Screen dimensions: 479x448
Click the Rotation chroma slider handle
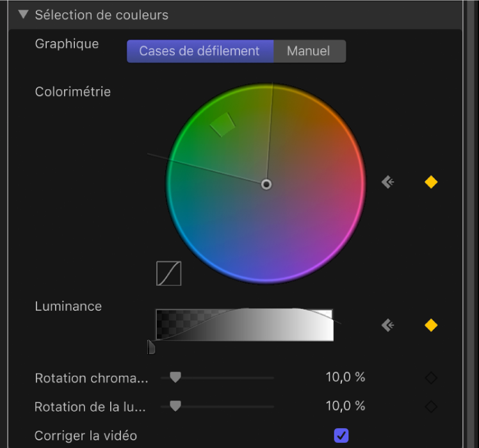pyautogui.click(x=175, y=378)
